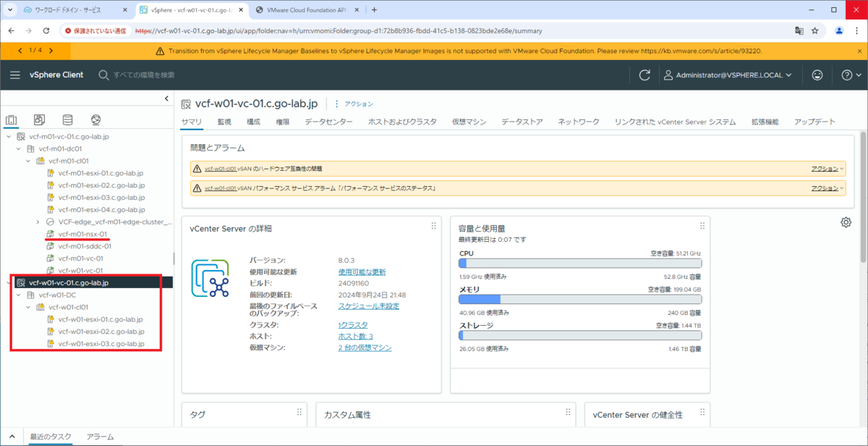Image resolution: width=868 pixels, height=446 pixels.
Task: Open the browser translate icon
Action: pos(799,31)
